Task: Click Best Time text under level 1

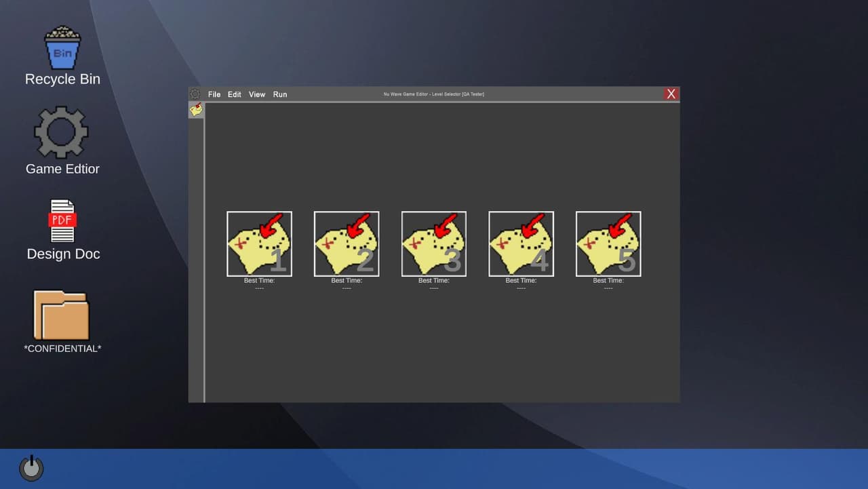Action: [x=259, y=281]
